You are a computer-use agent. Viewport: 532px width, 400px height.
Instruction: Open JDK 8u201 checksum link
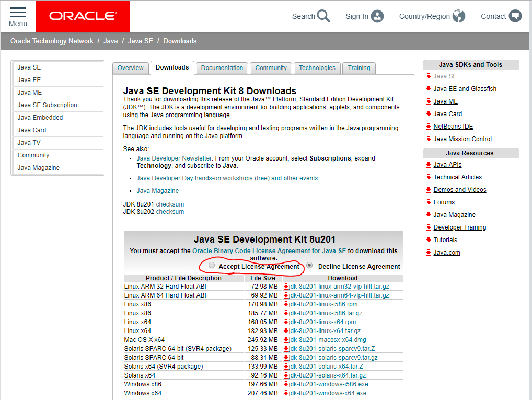click(x=170, y=204)
